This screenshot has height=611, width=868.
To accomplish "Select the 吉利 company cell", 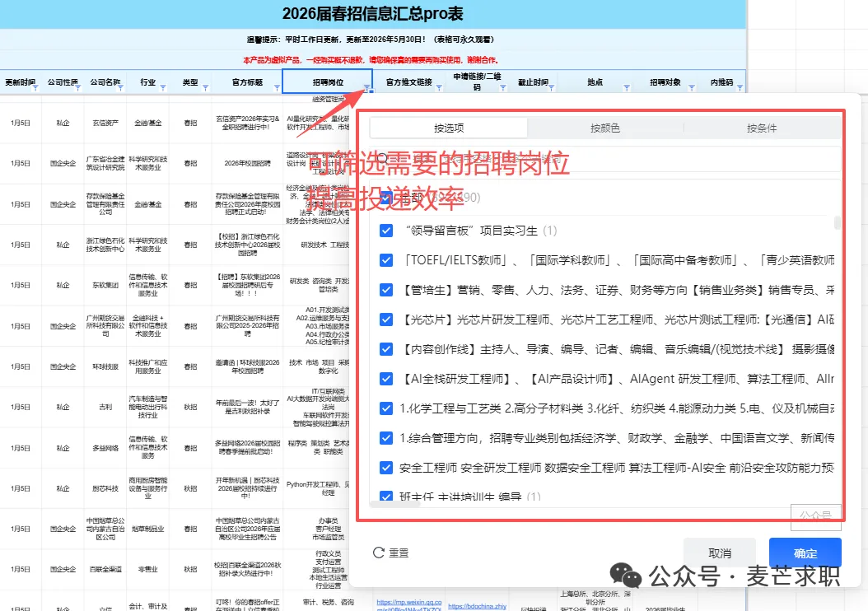I will point(105,407).
